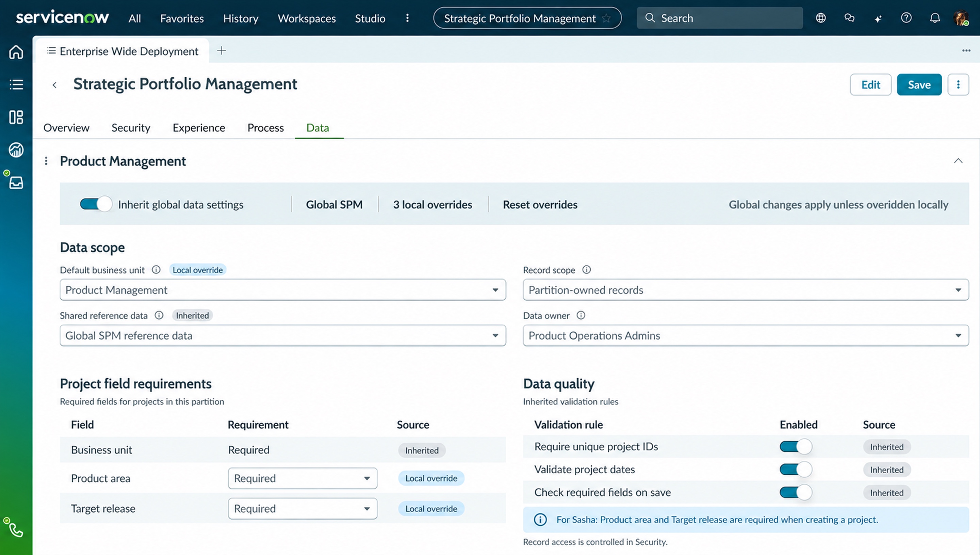This screenshot has height=555, width=980.
Task: Click Reset overrides
Action: click(x=540, y=204)
